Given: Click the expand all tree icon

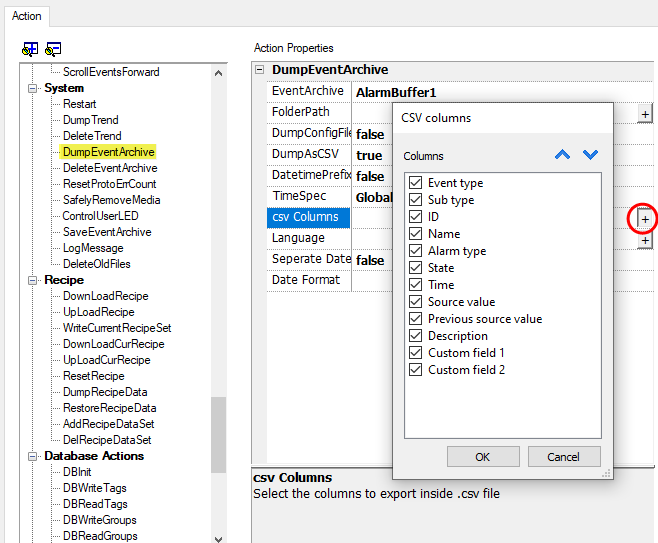Looking at the screenshot, I should (30, 48).
